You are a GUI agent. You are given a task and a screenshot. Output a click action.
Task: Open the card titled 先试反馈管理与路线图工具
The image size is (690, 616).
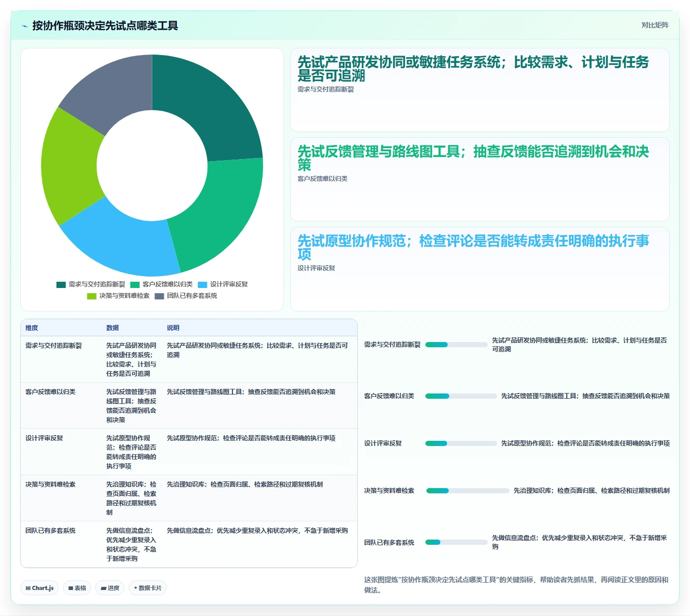479,179
